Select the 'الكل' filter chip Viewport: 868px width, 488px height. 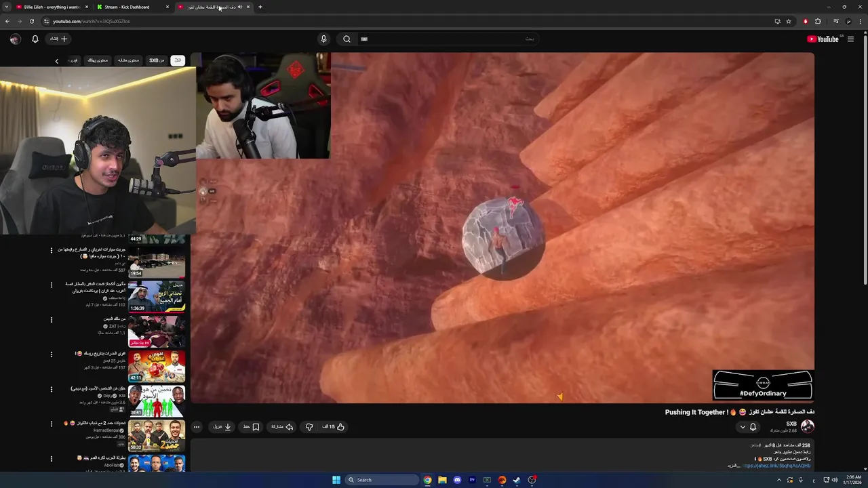click(178, 60)
